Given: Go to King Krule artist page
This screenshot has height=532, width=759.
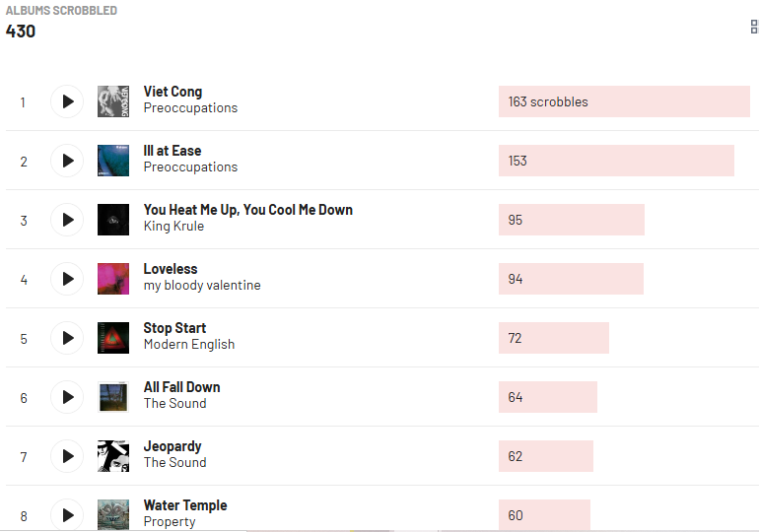Looking at the screenshot, I should point(173,227).
